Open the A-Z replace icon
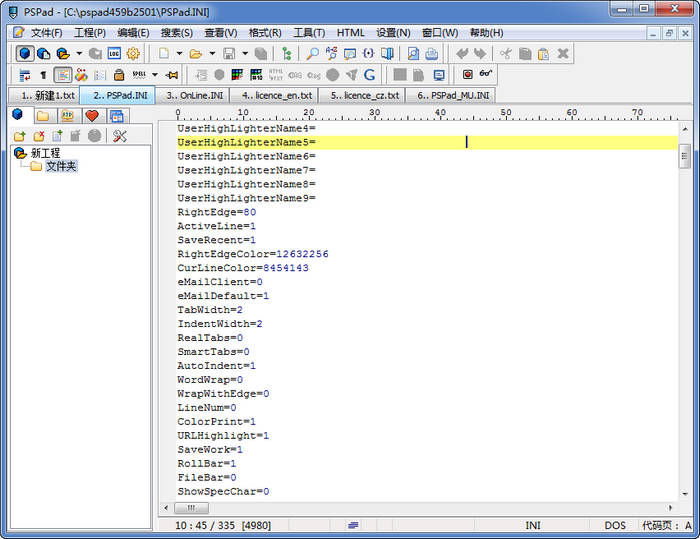Screen dimensions: 700x539 coord(331,54)
